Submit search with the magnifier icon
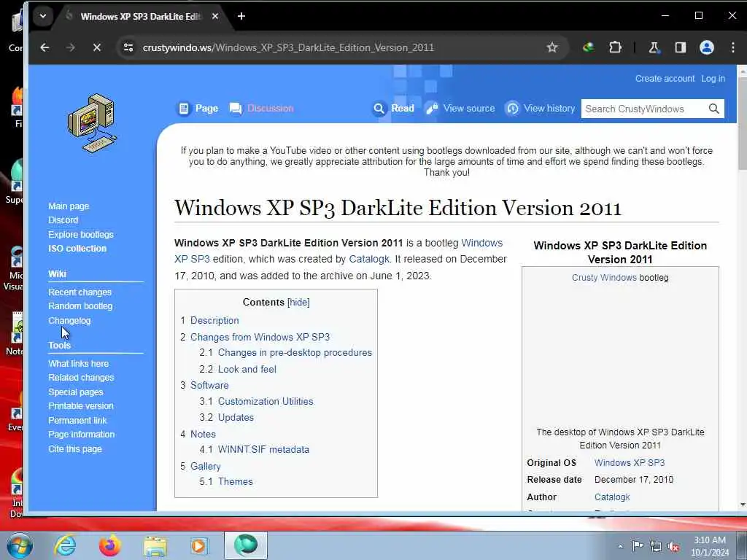The image size is (747, 560). pos(713,109)
